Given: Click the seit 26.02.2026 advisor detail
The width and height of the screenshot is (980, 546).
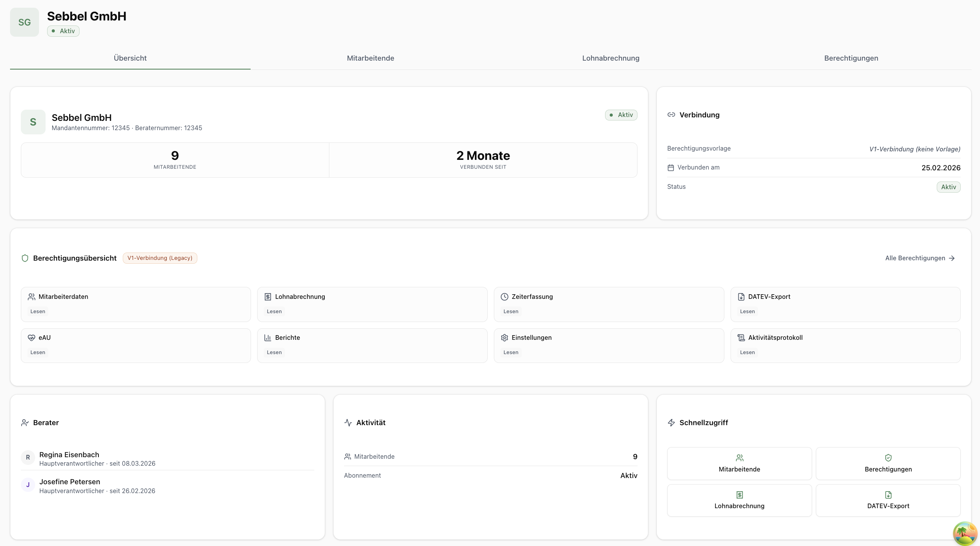Looking at the screenshot, I should 132,491.
